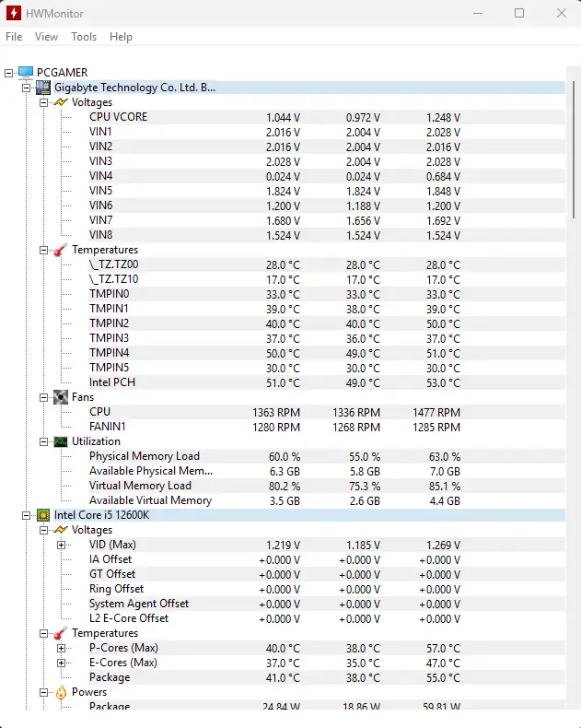
Task: Click the PCGAMER computer monitor icon
Action: pos(26,73)
